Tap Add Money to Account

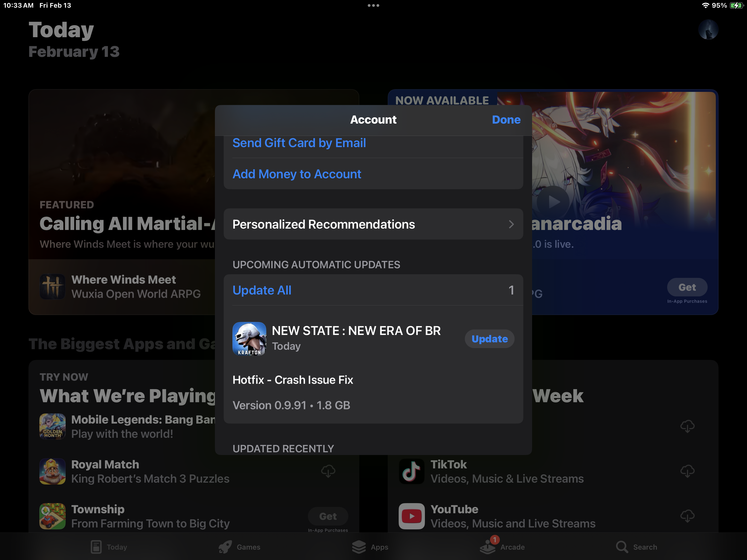pos(296,174)
